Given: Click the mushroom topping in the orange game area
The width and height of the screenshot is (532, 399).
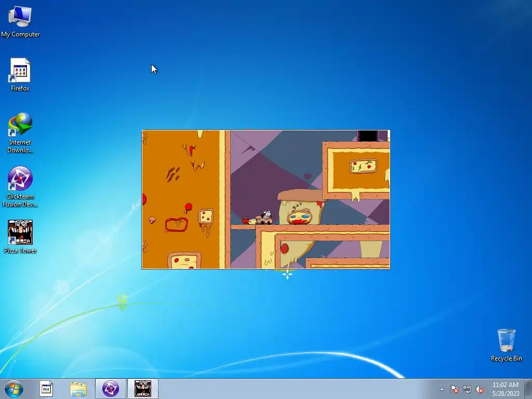Looking at the screenshot, I should (x=152, y=220).
